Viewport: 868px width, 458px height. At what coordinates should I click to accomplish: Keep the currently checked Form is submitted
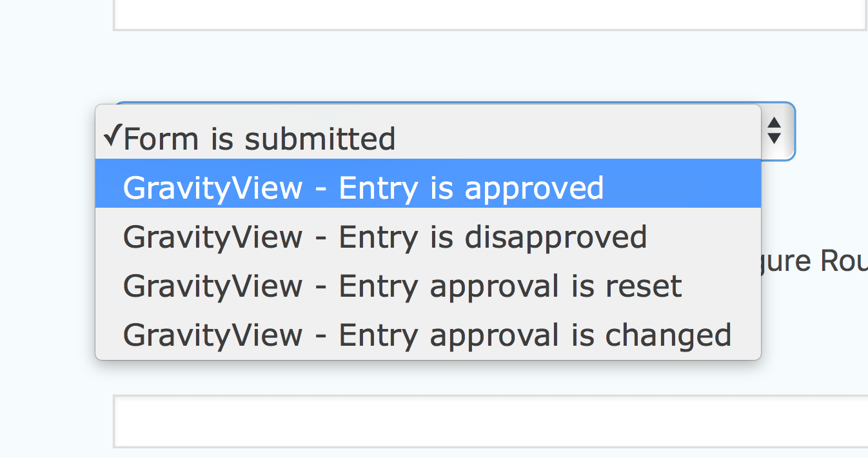tap(428, 137)
